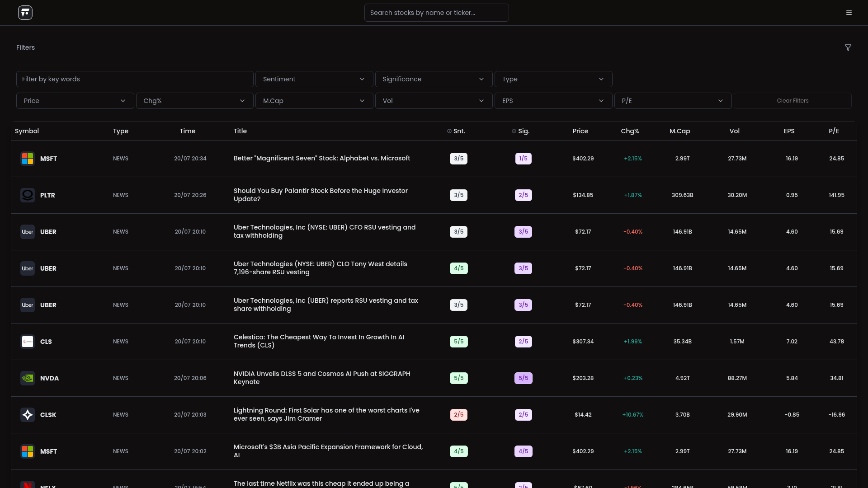Click the 2/5 sentiment badge for CLSK
868x488 pixels.
point(458,415)
